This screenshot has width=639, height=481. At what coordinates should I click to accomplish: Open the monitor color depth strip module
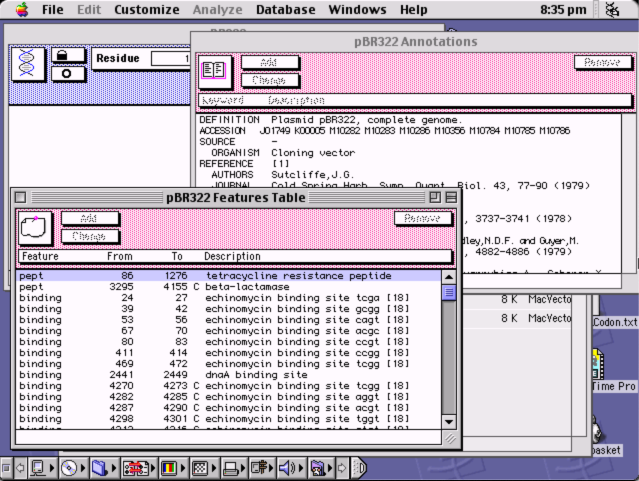click(167, 468)
